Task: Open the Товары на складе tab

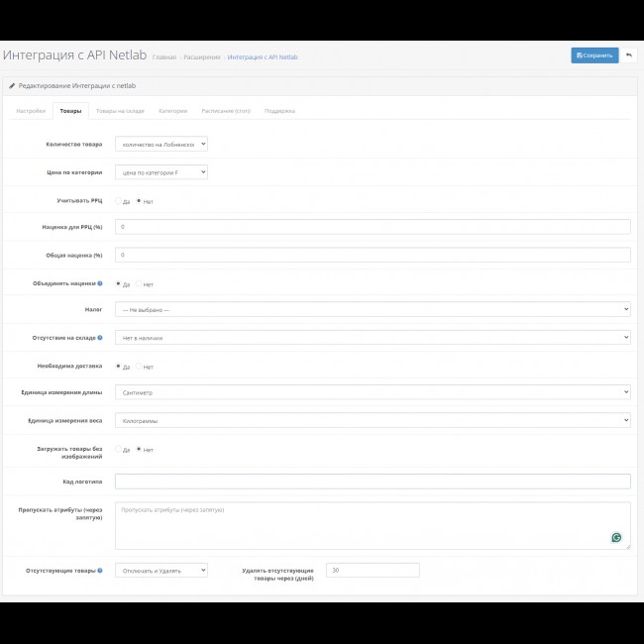Action: tap(119, 111)
